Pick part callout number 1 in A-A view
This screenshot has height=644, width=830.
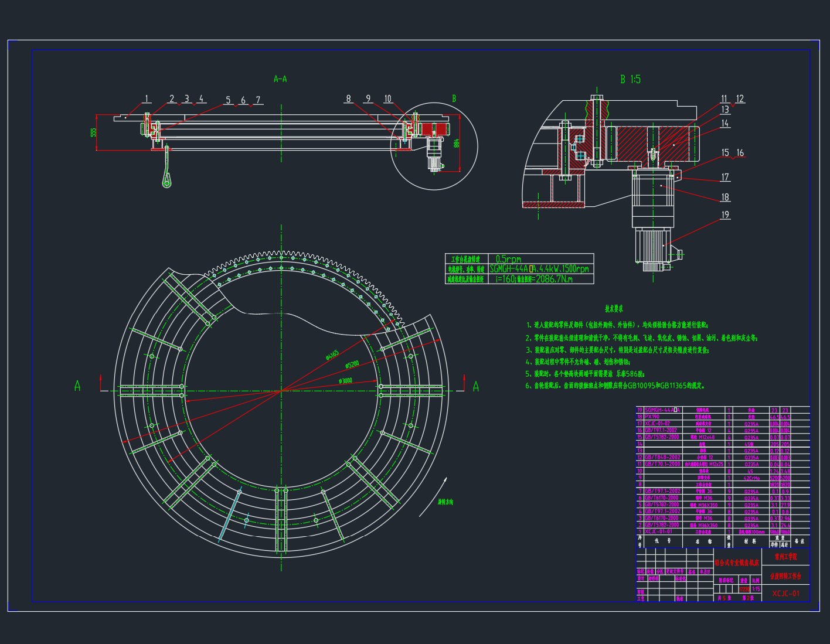coord(147,99)
